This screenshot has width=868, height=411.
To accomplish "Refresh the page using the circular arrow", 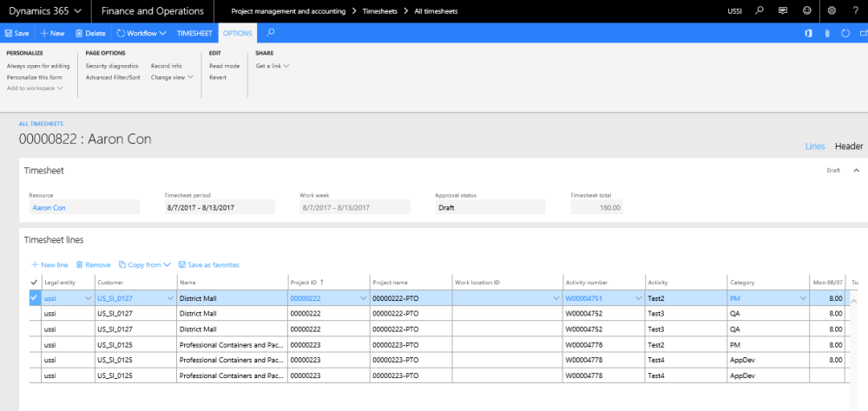I will pyautogui.click(x=845, y=33).
